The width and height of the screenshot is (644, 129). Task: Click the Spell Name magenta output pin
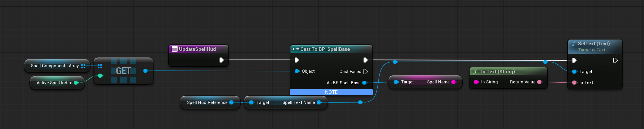pos(454,82)
